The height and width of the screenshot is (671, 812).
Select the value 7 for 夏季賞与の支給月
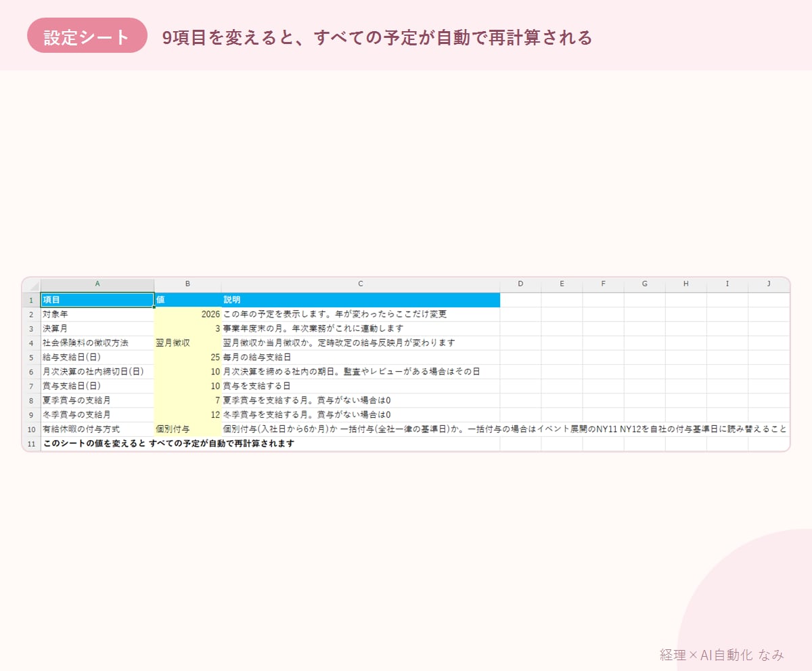pyautogui.click(x=187, y=400)
